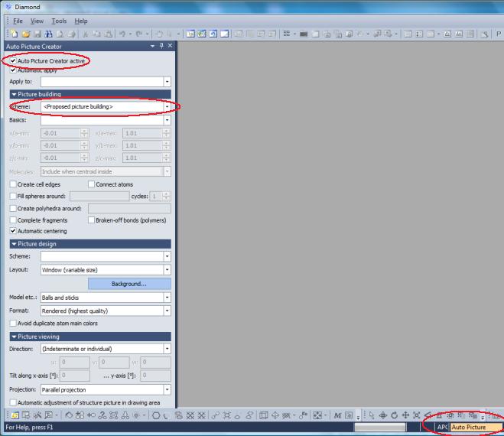Click the Open file folder icon
Viewport: 504px width, 436px height.
24,34
